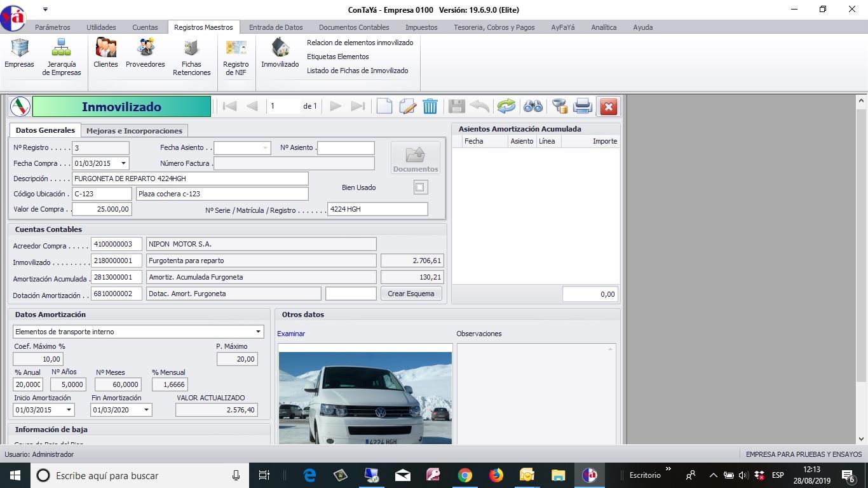Click the Descripción input field
Viewport: 868px width, 488px height.
click(190, 179)
